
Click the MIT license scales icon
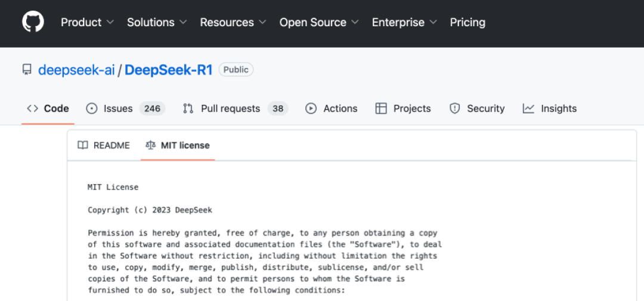(x=151, y=145)
